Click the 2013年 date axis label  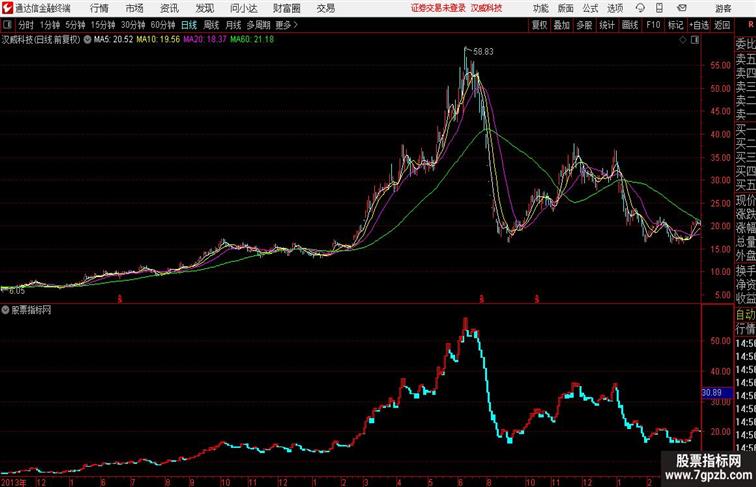pos(14,482)
